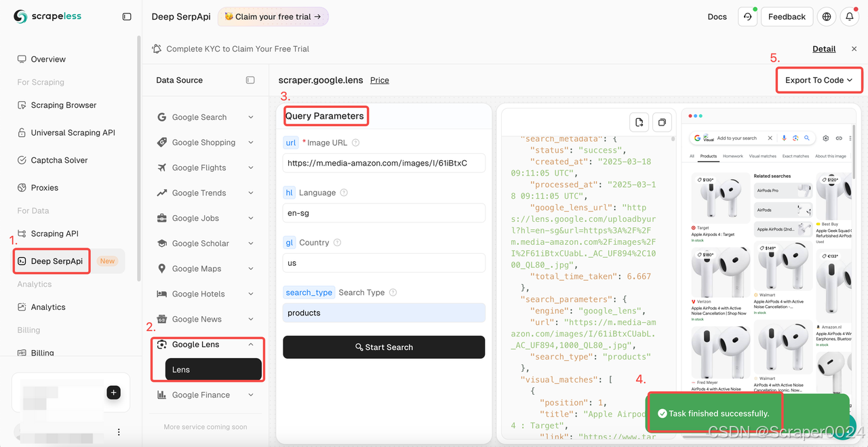Click the preview search magnifier icon

click(807, 138)
